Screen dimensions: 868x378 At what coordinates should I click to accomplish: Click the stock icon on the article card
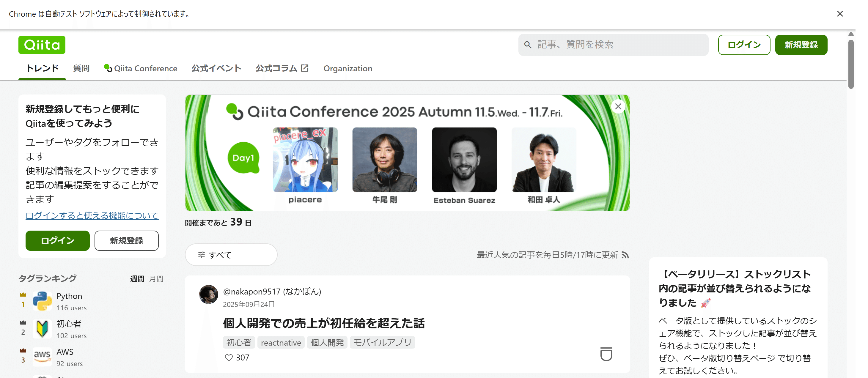coord(606,354)
